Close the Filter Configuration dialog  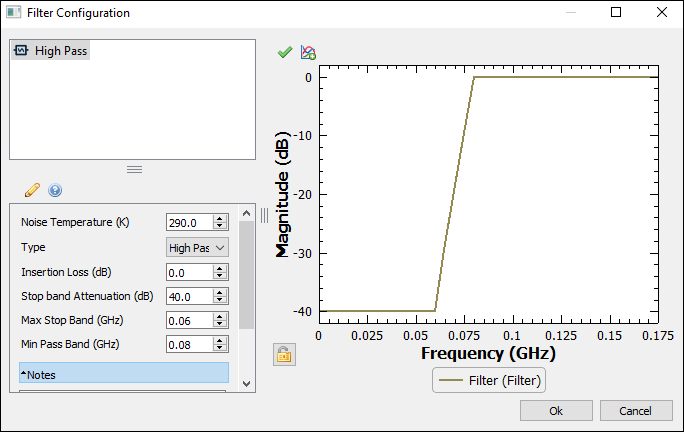tap(662, 12)
